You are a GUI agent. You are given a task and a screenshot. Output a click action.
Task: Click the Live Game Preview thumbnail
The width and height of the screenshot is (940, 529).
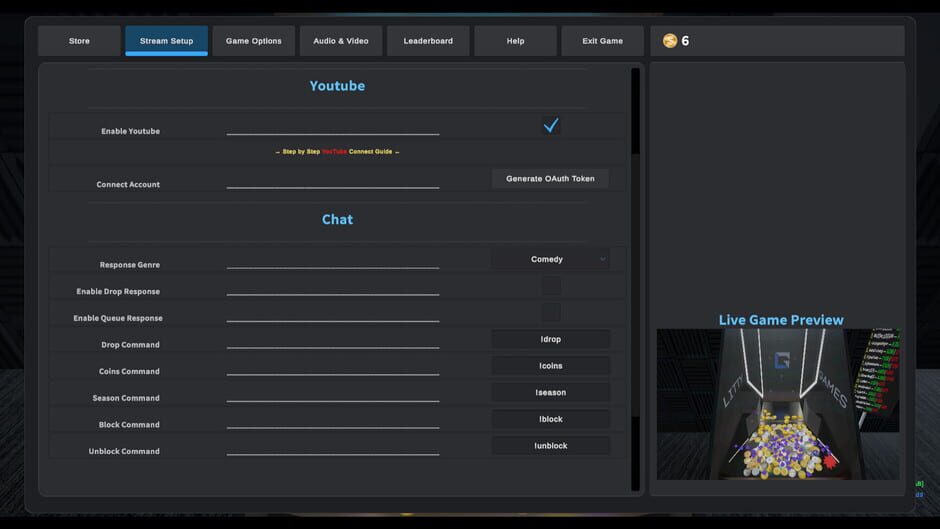point(778,404)
